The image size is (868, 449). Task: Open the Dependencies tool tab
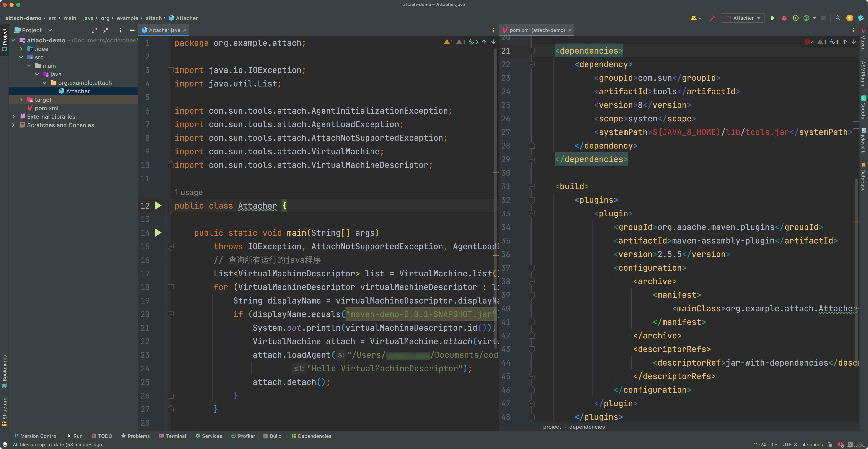pyautogui.click(x=311, y=436)
